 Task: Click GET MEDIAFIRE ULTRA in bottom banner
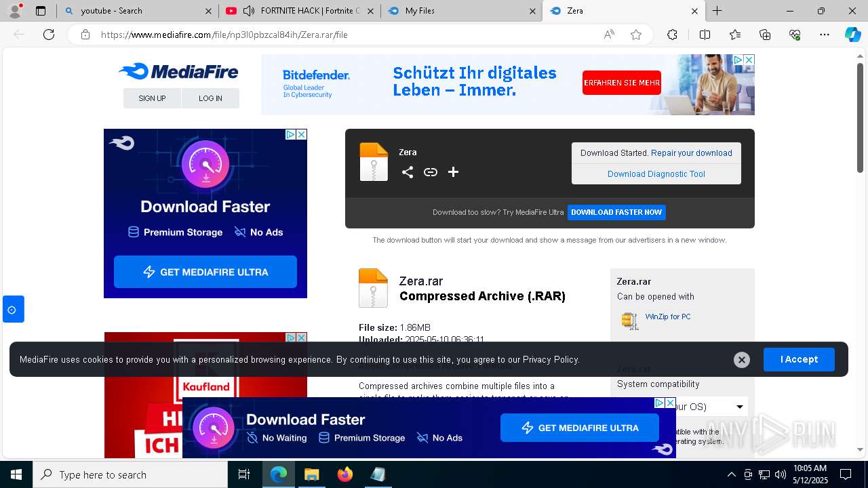[x=580, y=428]
